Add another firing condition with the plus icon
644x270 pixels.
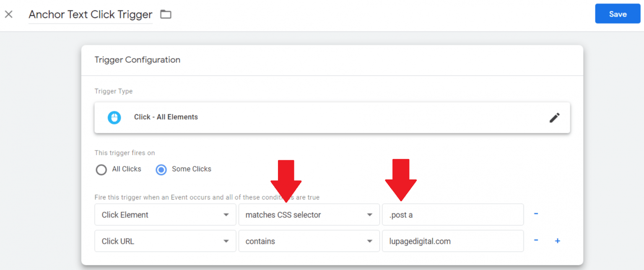pos(557,240)
